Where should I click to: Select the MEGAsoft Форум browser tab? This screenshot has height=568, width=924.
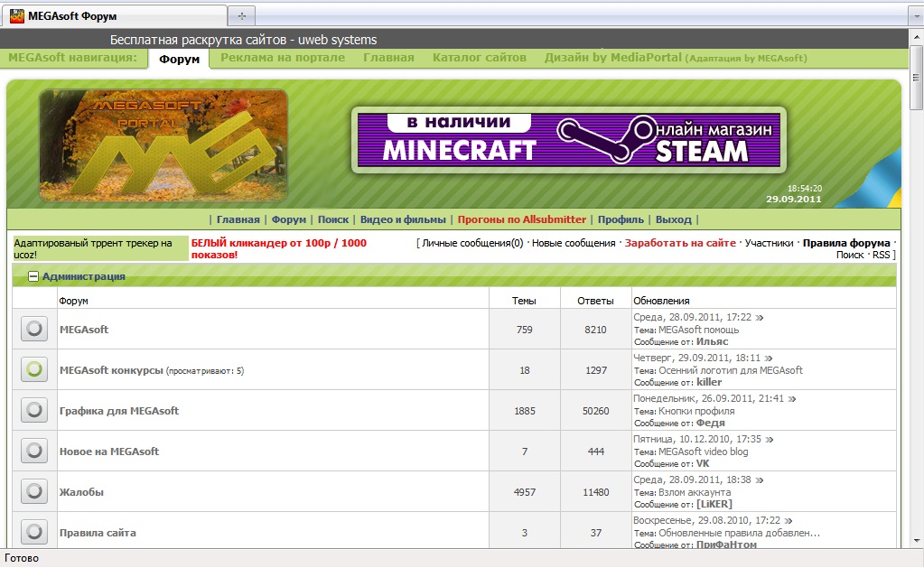pos(115,16)
